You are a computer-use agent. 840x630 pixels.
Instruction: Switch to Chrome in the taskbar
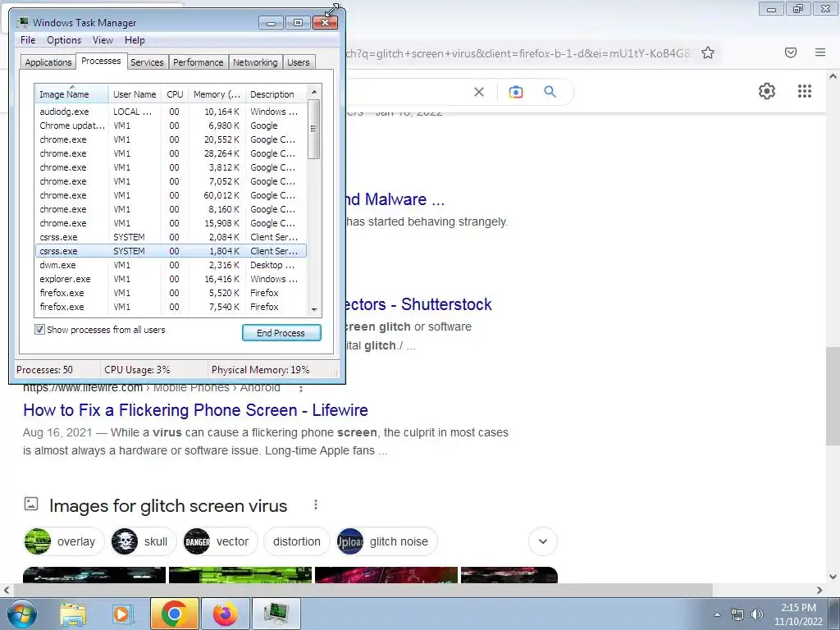coord(174,614)
